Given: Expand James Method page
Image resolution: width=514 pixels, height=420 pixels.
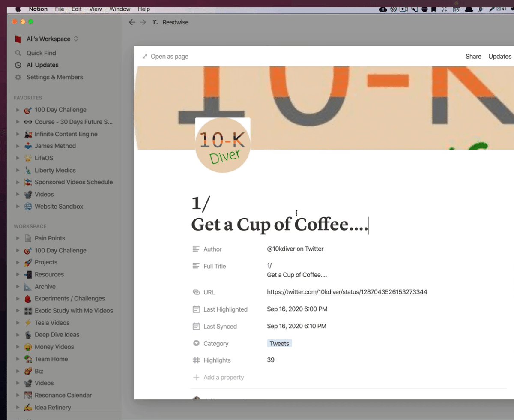Looking at the screenshot, I should (18, 146).
